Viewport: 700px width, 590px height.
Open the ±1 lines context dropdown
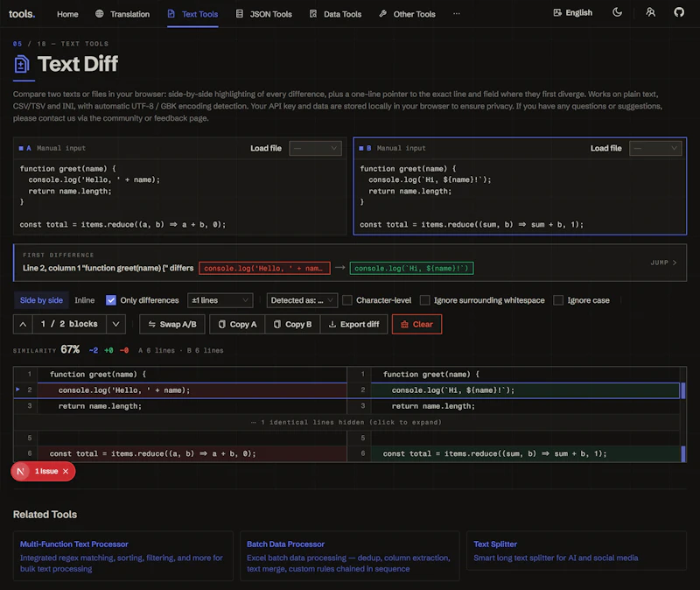coord(220,300)
